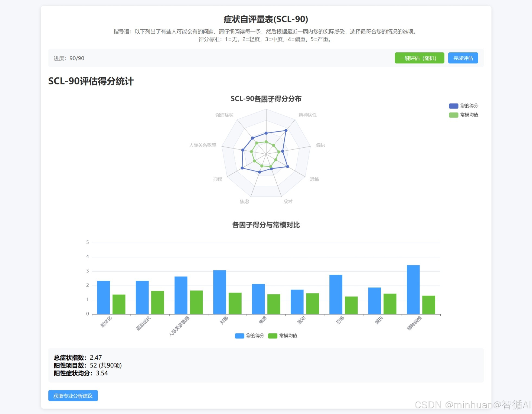Click the 进度 90/90 progress text

69,58
